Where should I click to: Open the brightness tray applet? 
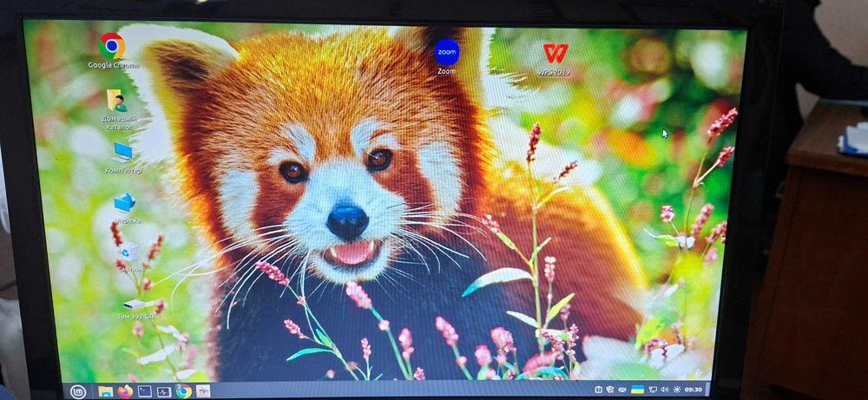pos(677,390)
